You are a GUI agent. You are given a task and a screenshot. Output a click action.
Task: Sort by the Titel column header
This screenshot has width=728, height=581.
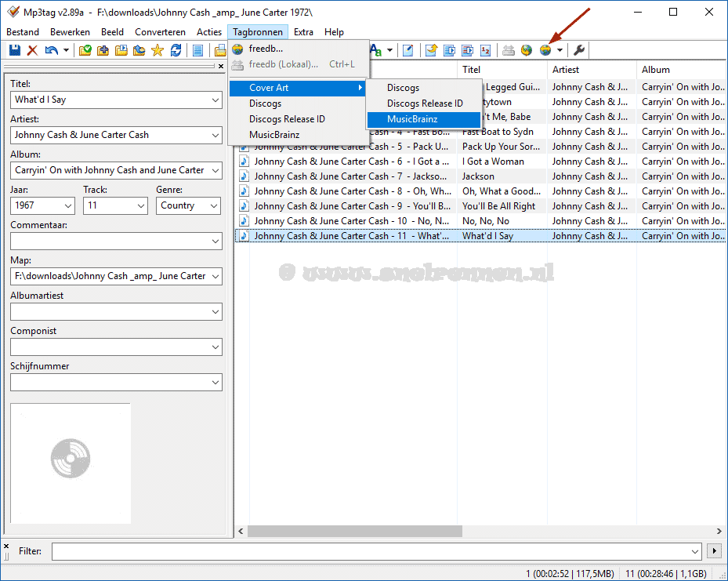coord(502,70)
